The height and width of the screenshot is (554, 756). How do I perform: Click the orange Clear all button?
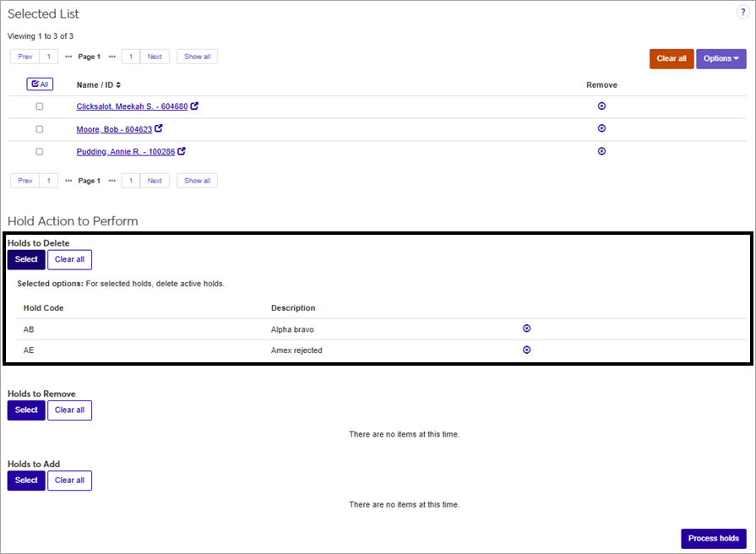(x=672, y=59)
